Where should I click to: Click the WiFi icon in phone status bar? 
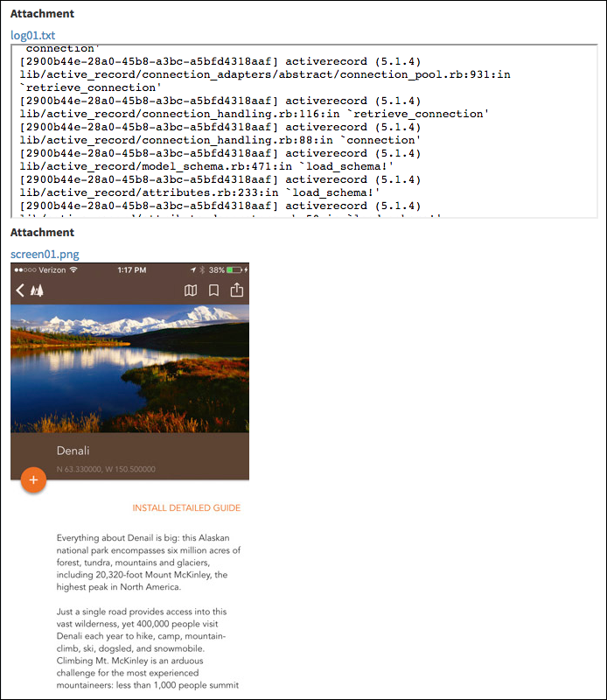click(x=73, y=269)
